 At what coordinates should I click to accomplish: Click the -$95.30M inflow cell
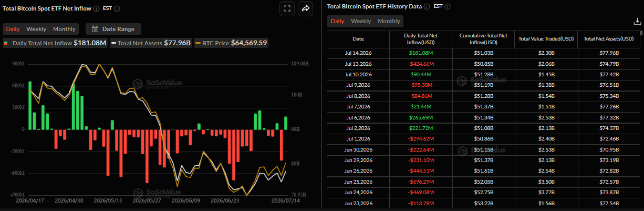coord(420,85)
